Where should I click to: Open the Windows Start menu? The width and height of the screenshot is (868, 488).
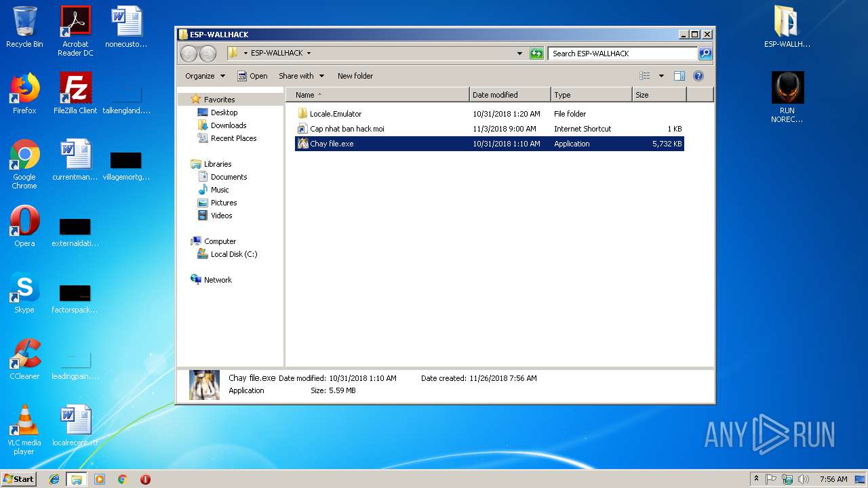(18, 479)
